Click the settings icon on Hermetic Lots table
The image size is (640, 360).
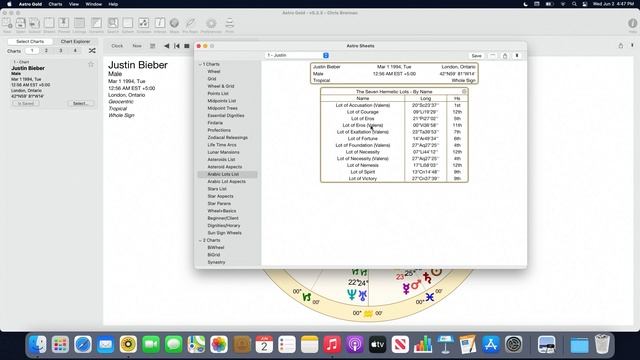(464, 91)
